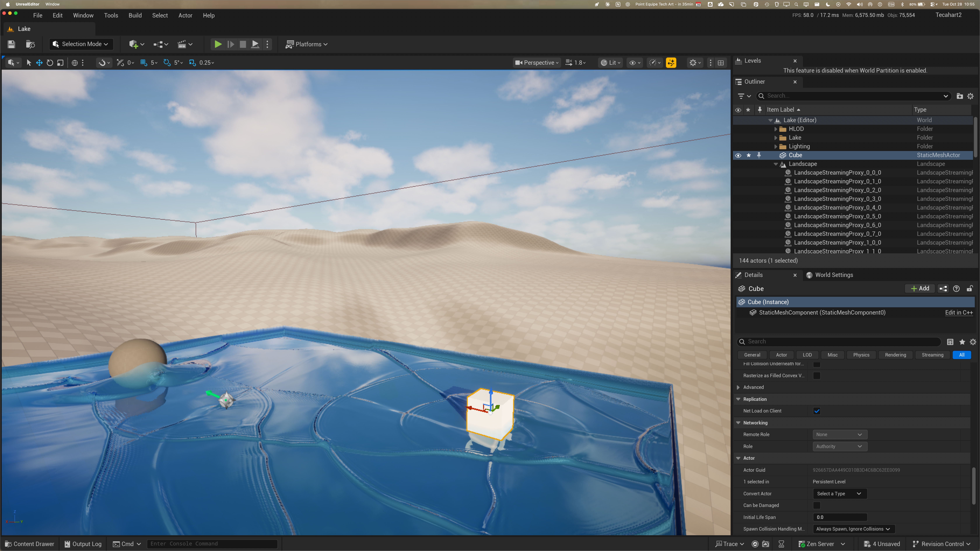Open the Blueprints toolbar dropdown

tap(161, 44)
